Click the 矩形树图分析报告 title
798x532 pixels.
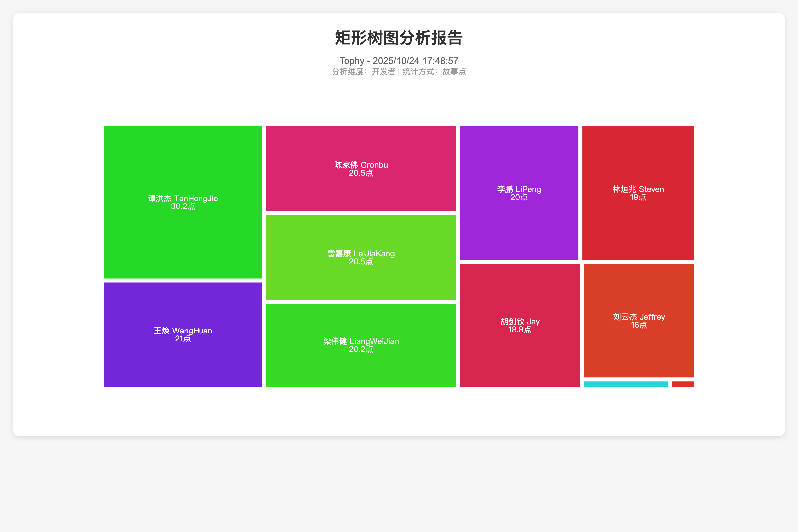399,38
